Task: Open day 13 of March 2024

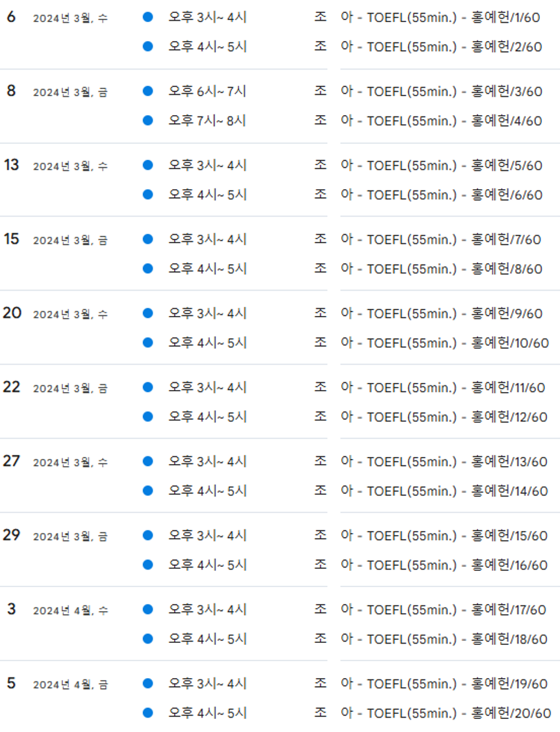Action: (11, 164)
